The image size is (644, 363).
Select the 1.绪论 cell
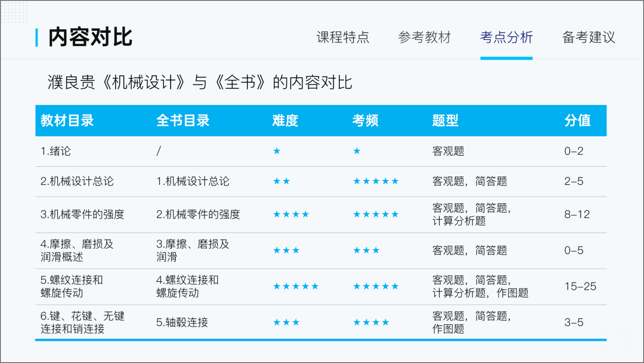pyautogui.click(x=55, y=151)
